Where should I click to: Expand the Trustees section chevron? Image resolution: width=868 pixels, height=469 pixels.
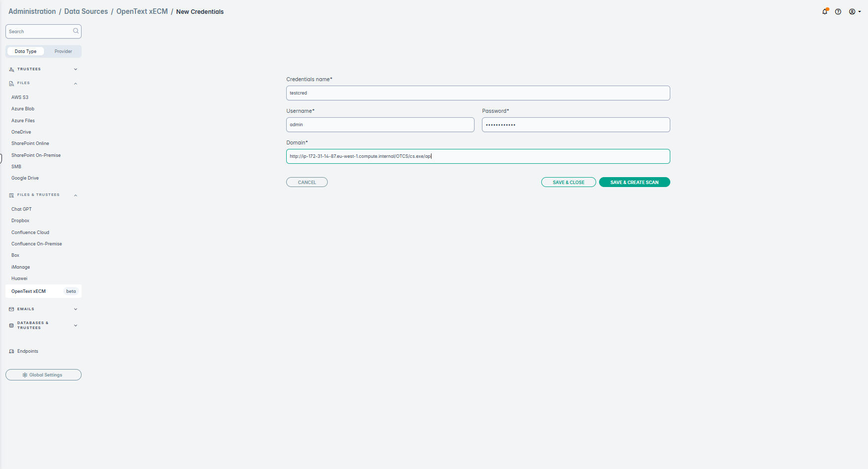[76, 69]
